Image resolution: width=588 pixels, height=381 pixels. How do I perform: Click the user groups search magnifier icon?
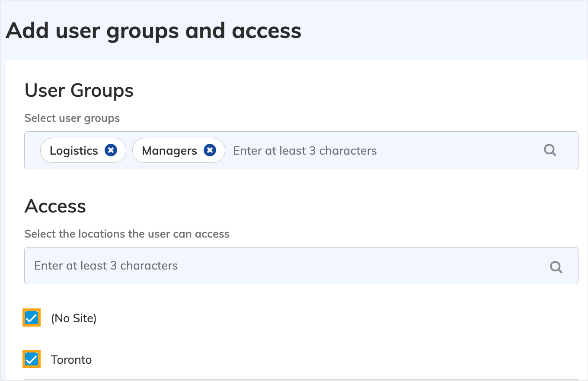coord(550,150)
